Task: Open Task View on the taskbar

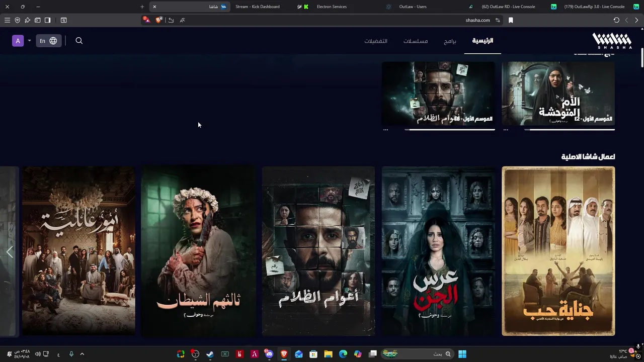Action: 373,354
